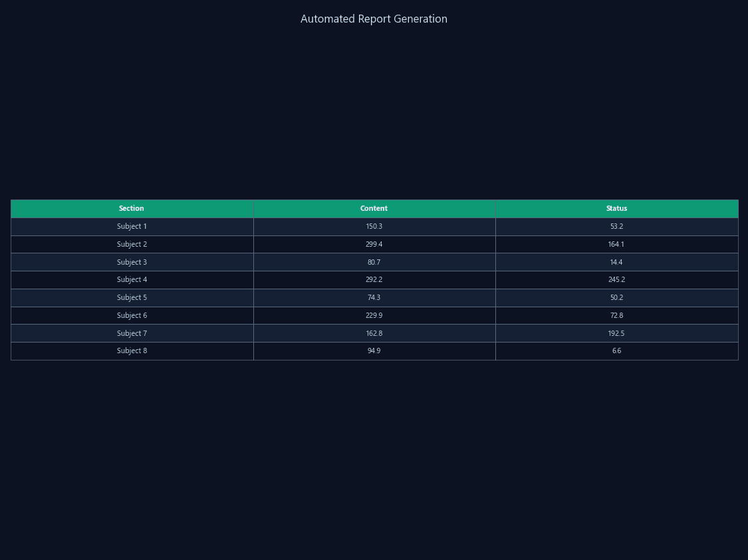
Task: Select the Subject 7 cell
Action: click(132, 333)
